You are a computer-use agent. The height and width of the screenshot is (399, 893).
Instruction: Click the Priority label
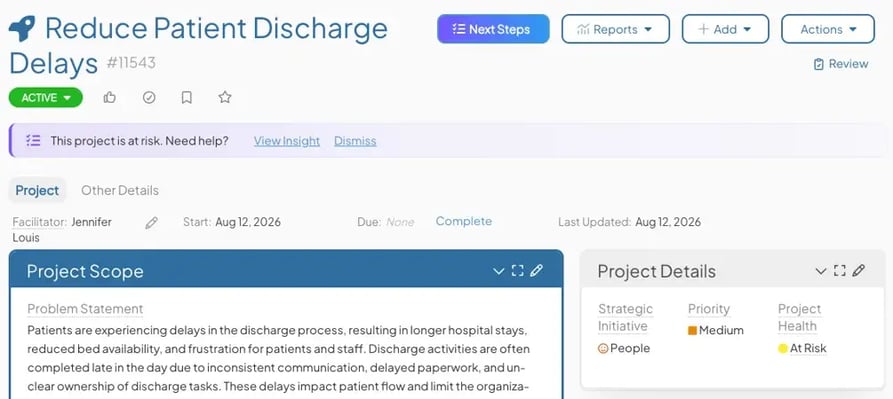tap(709, 309)
